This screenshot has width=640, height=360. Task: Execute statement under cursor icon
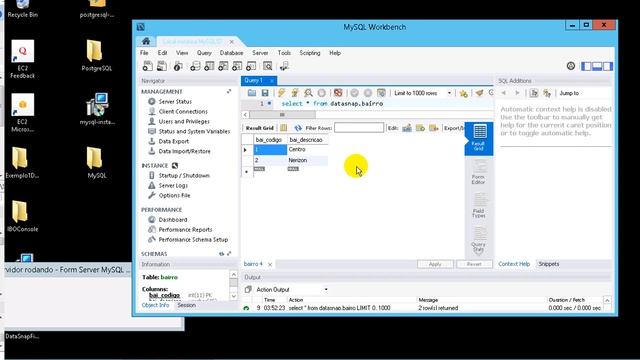click(x=295, y=93)
